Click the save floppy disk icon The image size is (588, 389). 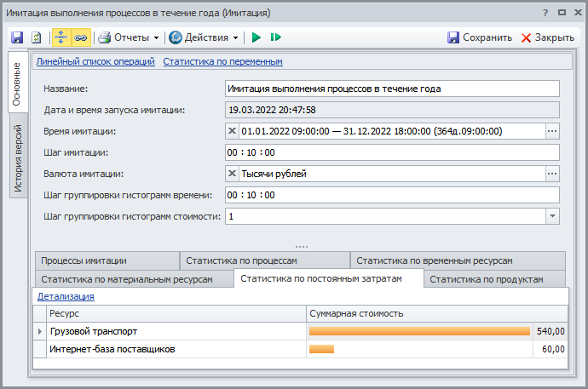tap(17, 37)
